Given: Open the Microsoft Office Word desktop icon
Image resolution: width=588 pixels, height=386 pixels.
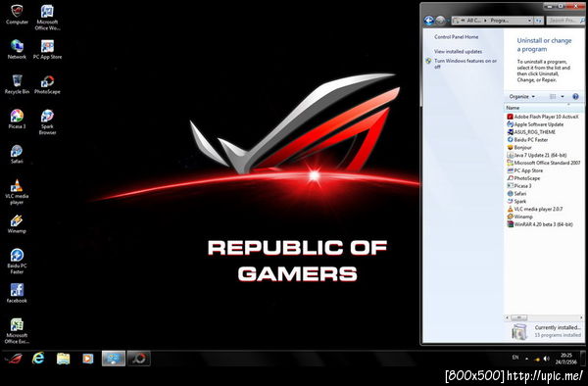Looking at the screenshot, I should click(x=47, y=18).
